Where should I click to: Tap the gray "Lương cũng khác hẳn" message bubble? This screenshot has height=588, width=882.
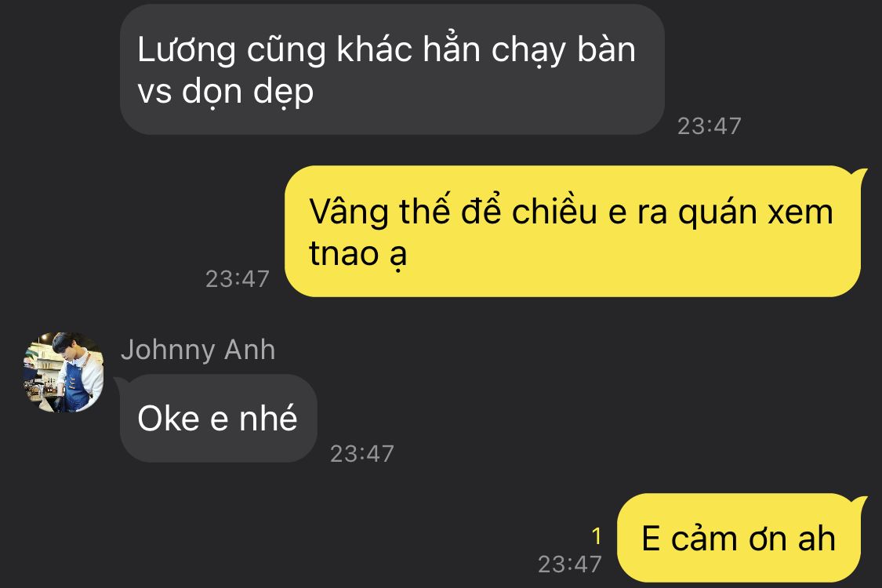pyautogui.click(x=392, y=70)
